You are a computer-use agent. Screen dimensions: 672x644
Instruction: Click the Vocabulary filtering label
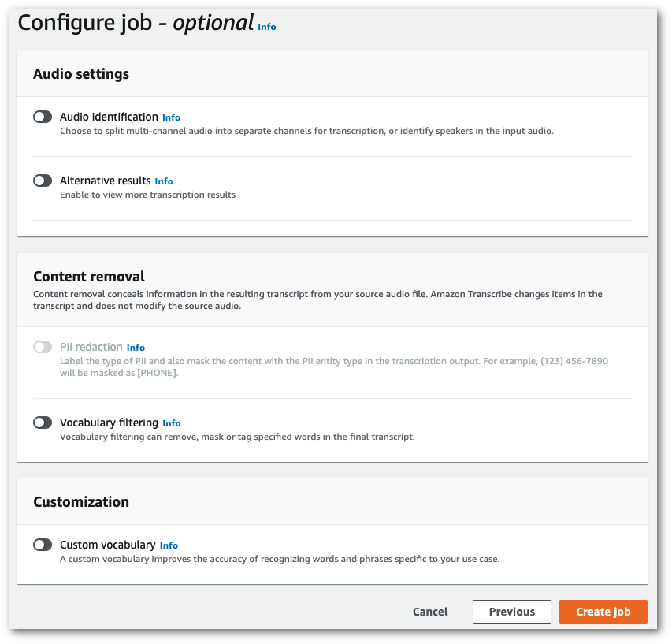coord(109,423)
